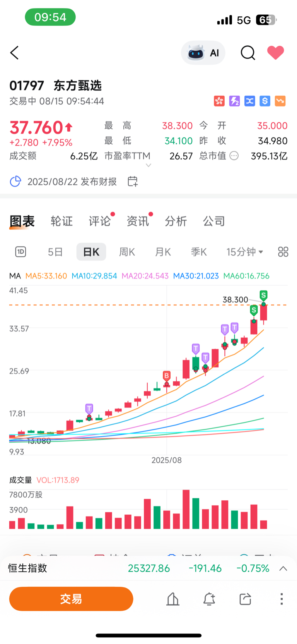
Task: Add earnings date to calendar icon
Action: click(133, 181)
